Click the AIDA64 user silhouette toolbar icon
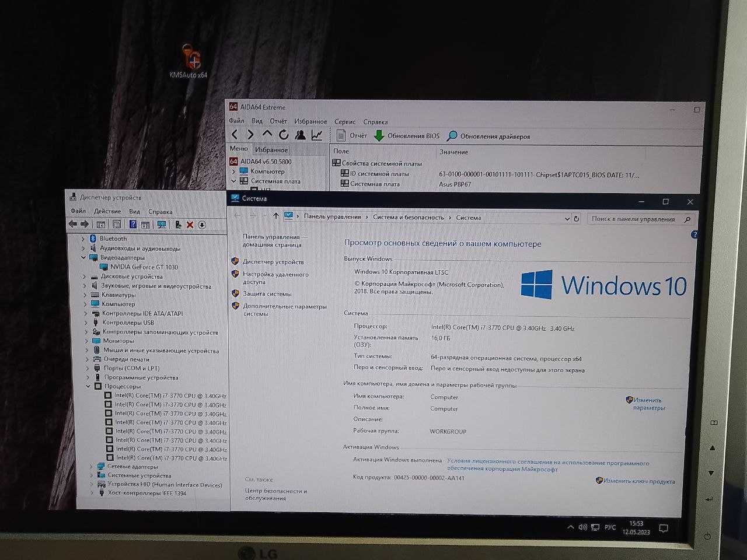 [300, 135]
